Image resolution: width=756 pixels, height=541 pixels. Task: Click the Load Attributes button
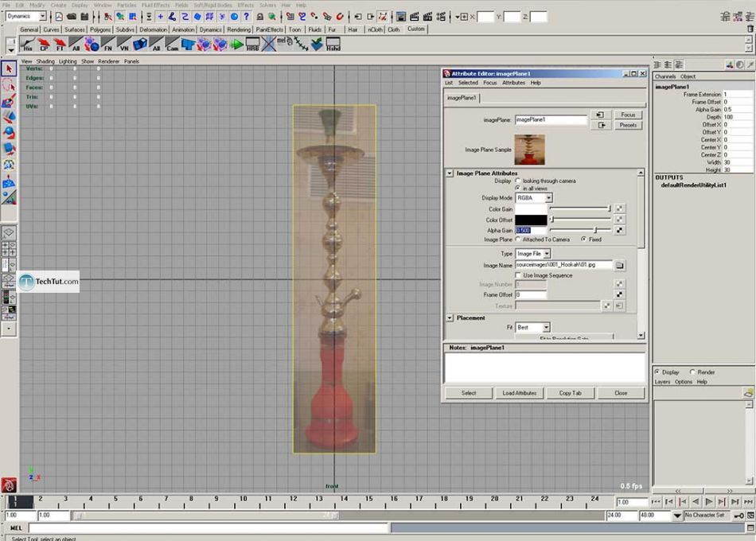(x=520, y=393)
